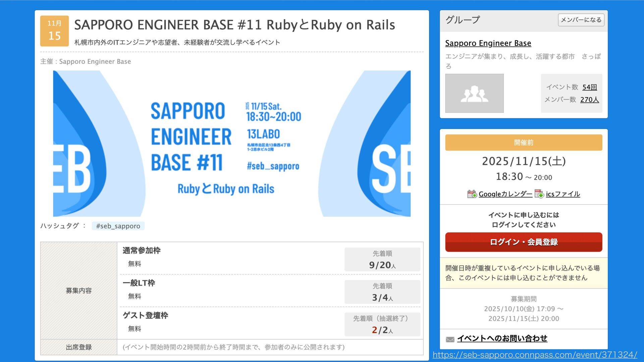Viewport: 644px width, 362px height.
Task: Click the ics file download icon
Action: (539, 194)
